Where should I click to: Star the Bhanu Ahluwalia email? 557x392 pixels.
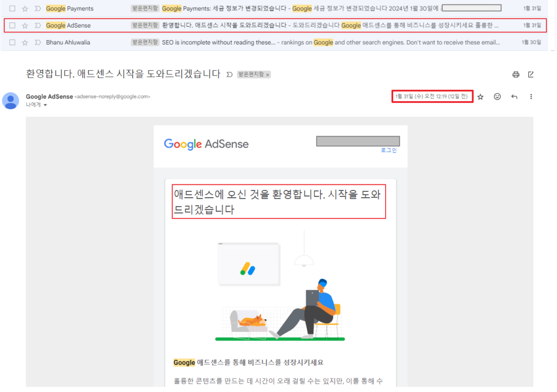pyautogui.click(x=25, y=42)
